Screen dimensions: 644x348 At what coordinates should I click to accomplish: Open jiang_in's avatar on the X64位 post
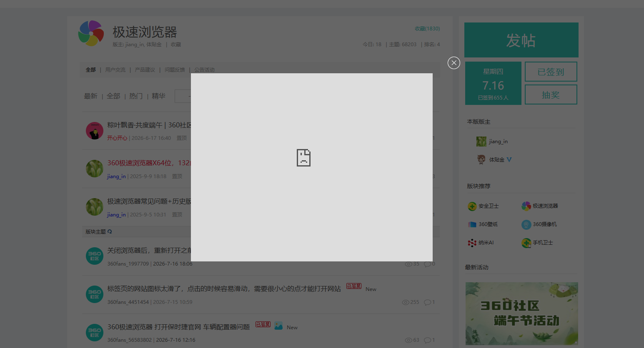[x=95, y=169]
